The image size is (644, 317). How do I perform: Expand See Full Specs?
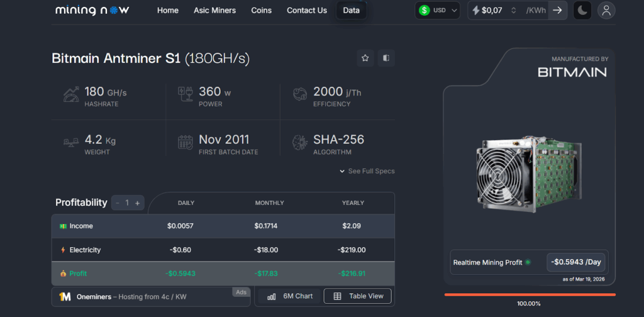(367, 171)
